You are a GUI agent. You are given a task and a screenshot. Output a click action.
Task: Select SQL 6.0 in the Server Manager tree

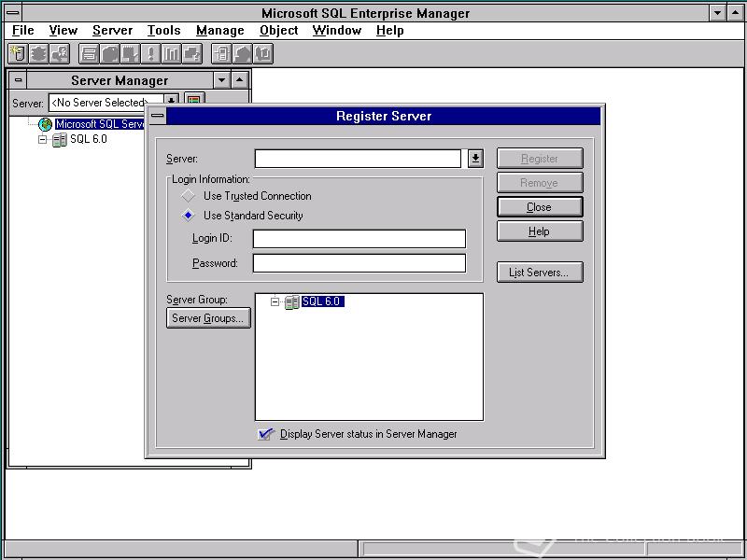point(89,139)
